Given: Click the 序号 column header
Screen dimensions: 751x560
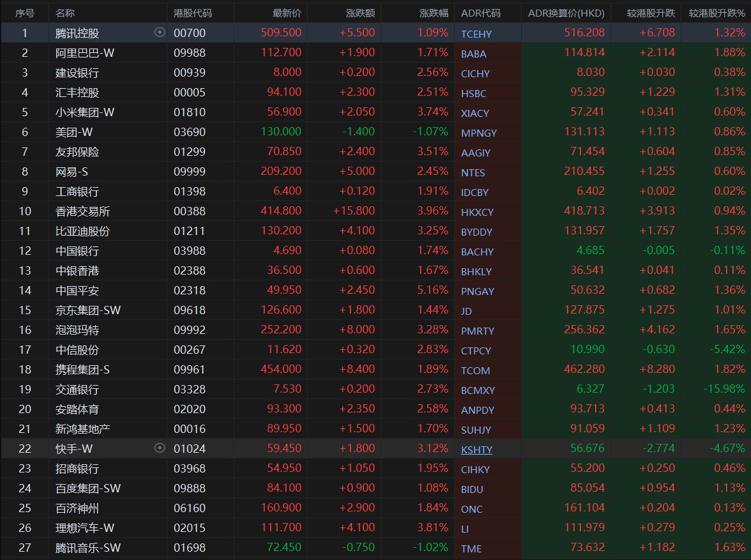Looking at the screenshot, I should pos(25,13).
